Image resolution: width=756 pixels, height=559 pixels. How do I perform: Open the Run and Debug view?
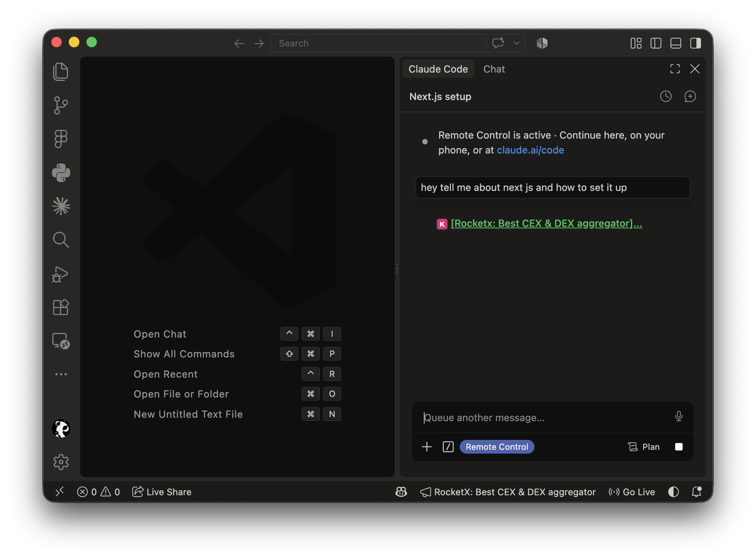[61, 274]
